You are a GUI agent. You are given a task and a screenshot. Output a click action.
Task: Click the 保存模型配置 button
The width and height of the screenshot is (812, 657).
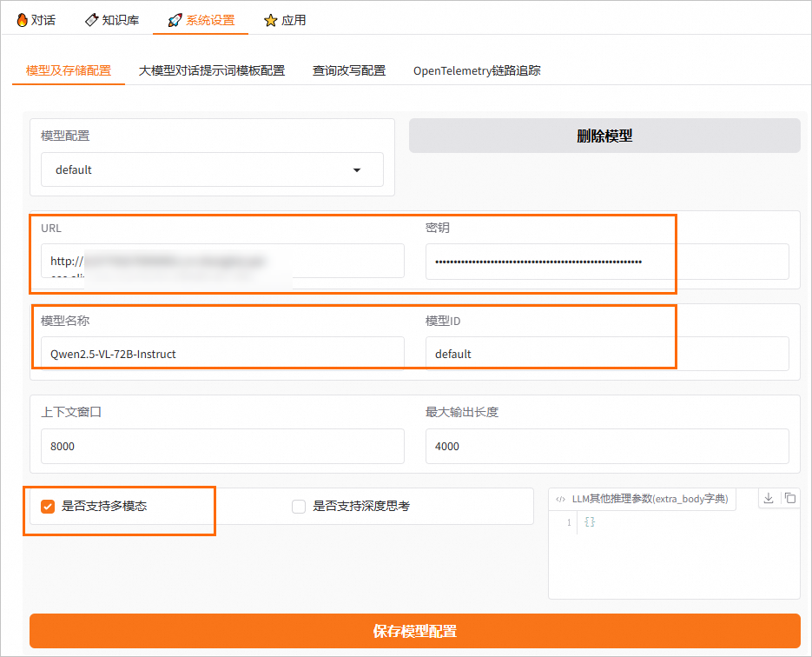(415, 631)
